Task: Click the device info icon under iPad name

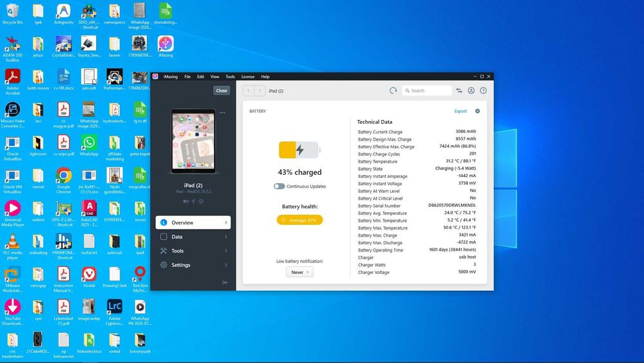Action: (201, 201)
